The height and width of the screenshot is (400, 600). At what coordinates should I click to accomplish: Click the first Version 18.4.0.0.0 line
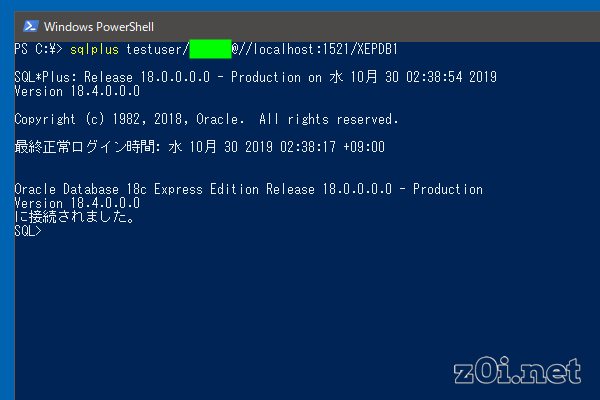77,91
